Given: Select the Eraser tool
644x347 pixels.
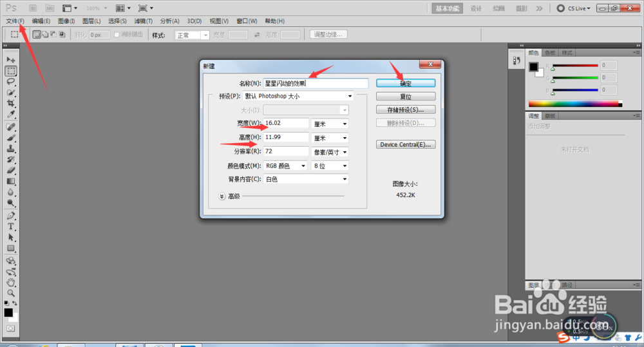Looking at the screenshot, I should pos(11,170).
